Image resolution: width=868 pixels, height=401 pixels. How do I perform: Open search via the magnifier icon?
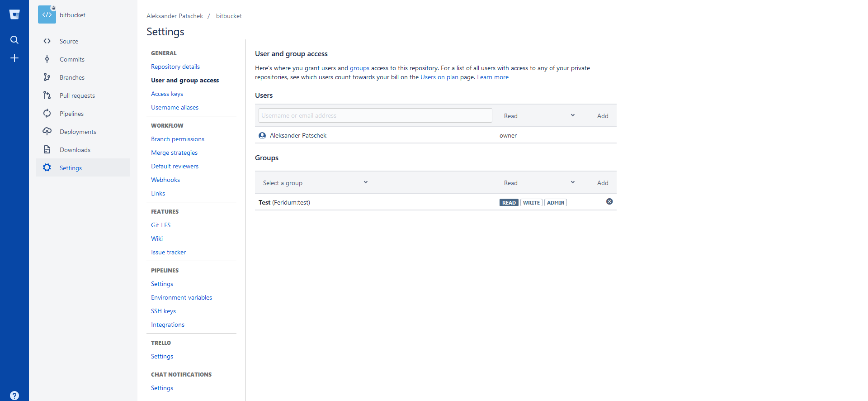14,40
